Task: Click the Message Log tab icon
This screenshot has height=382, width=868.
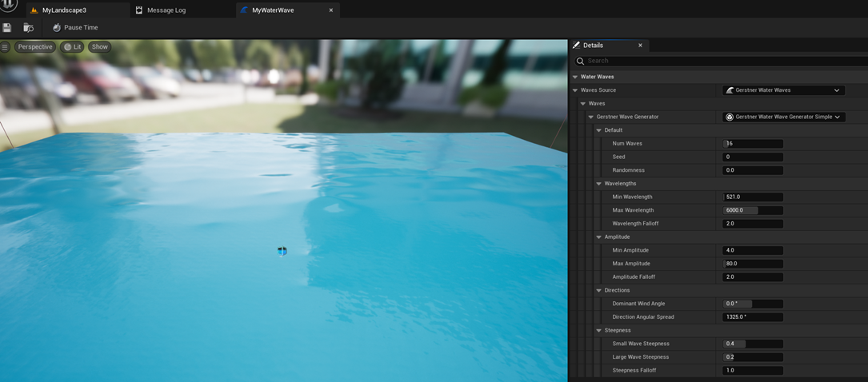Action: (x=139, y=10)
